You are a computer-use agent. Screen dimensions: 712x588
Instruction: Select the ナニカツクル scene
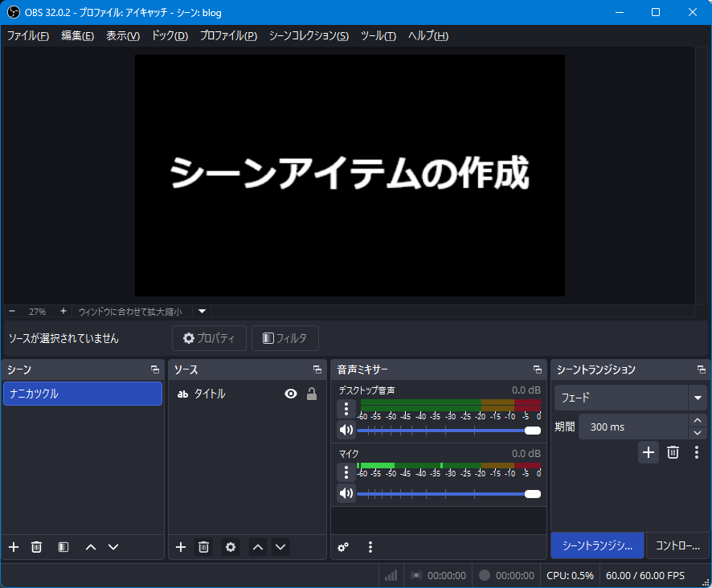point(83,394)
